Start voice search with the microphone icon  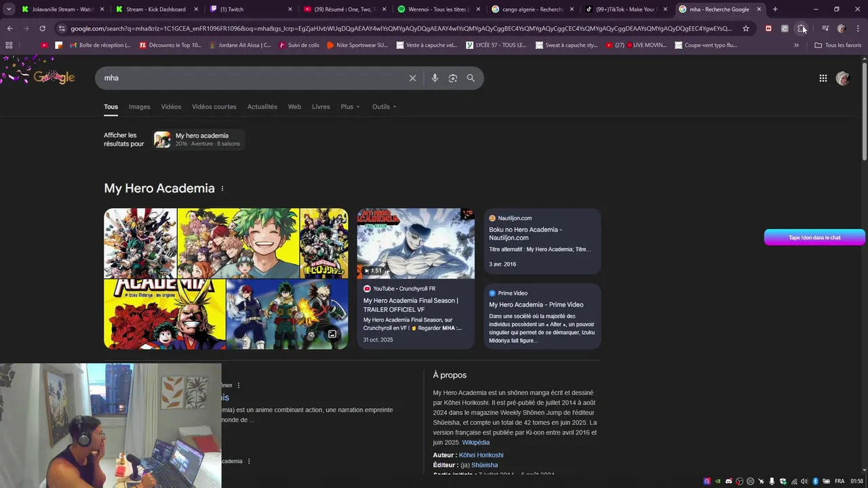435,78
